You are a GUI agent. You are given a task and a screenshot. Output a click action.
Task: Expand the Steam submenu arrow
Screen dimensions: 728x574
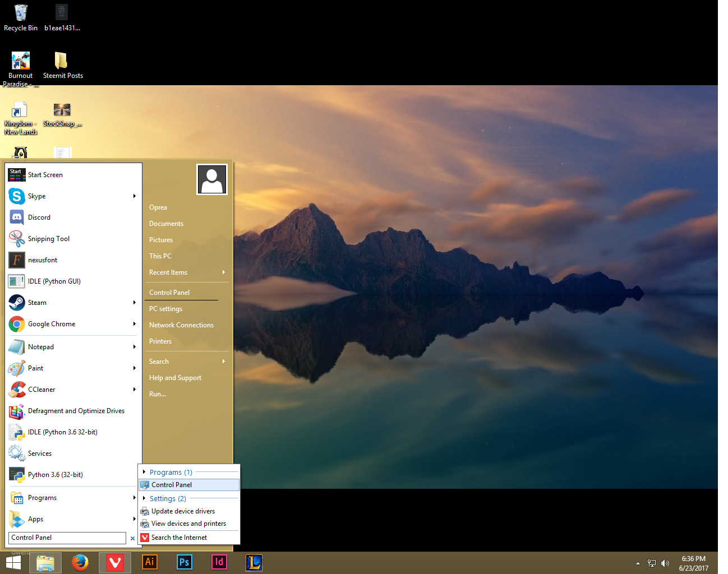[135, 303]
